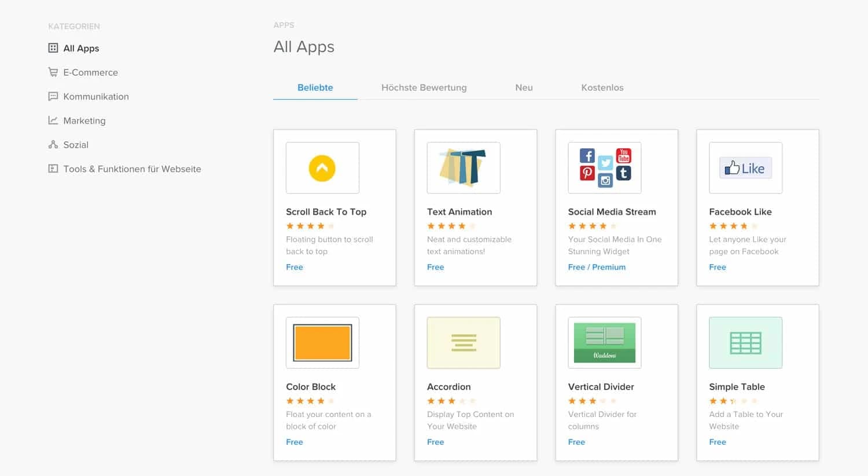Click the star rating under Vertical Divider
The image size is (868, 476).
591,401
